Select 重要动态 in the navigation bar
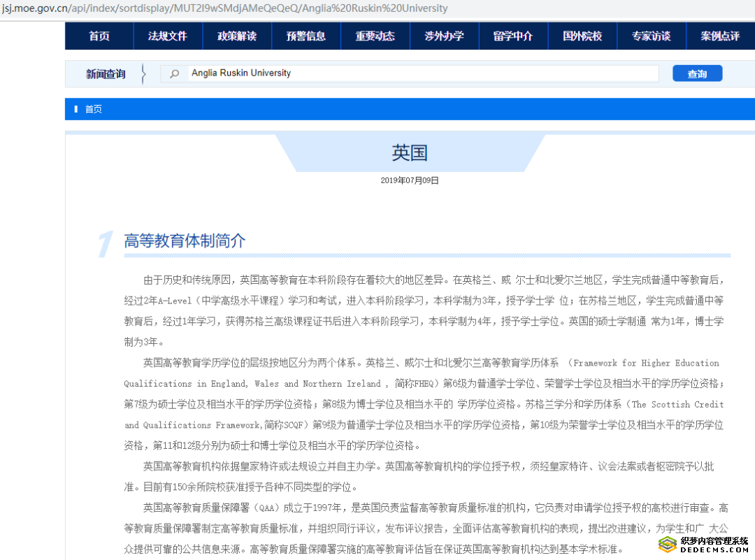The image size is (755, 560). pos(375,36)
